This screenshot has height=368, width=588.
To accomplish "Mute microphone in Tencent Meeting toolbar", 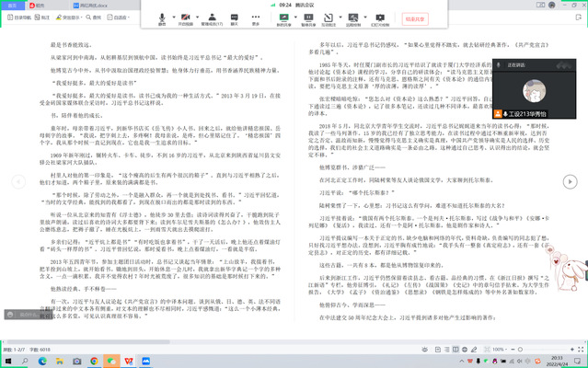I will 162,17.
